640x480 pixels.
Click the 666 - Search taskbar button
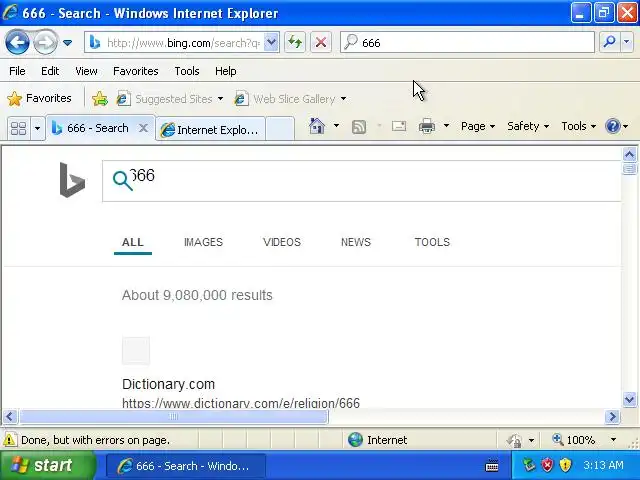(186, 466)
